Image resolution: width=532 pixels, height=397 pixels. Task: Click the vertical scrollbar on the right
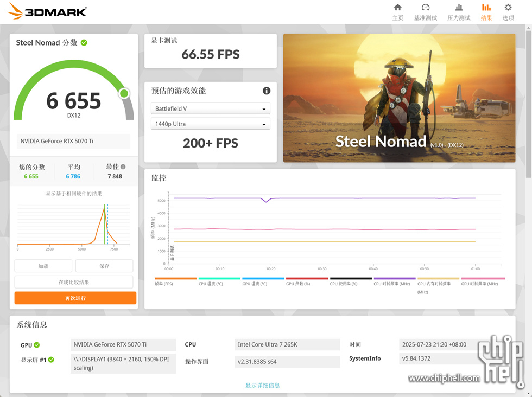click(529, 104)
